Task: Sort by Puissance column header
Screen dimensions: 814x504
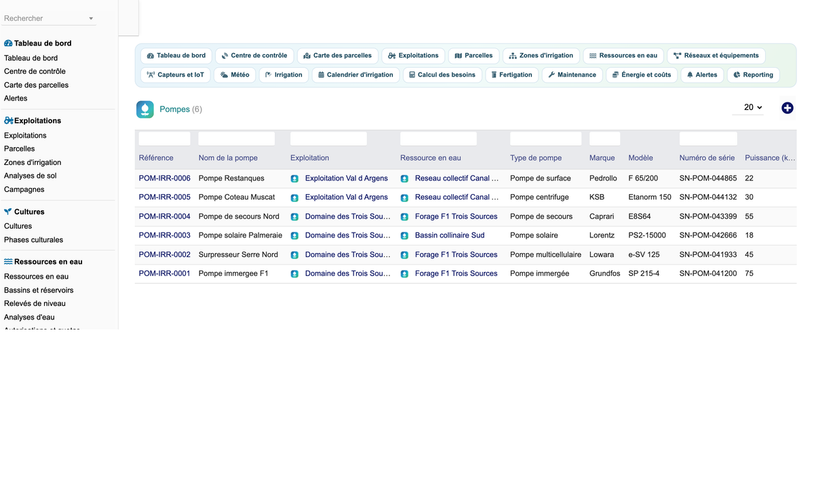Action: click(x=770, y=158)
